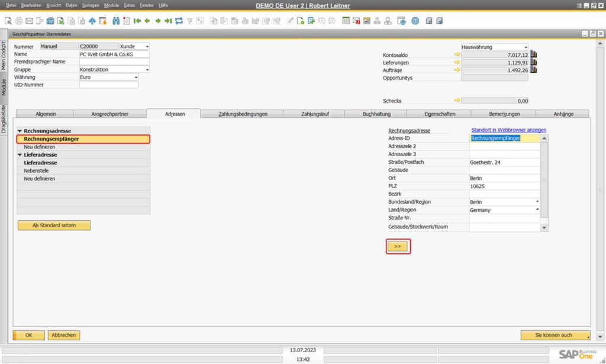Open Find mode with the binoculars icon

[116, 21]
